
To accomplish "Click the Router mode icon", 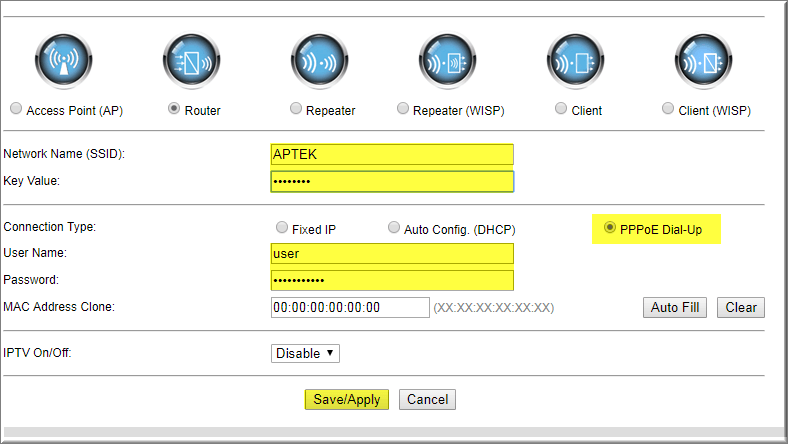I will 191,62.
